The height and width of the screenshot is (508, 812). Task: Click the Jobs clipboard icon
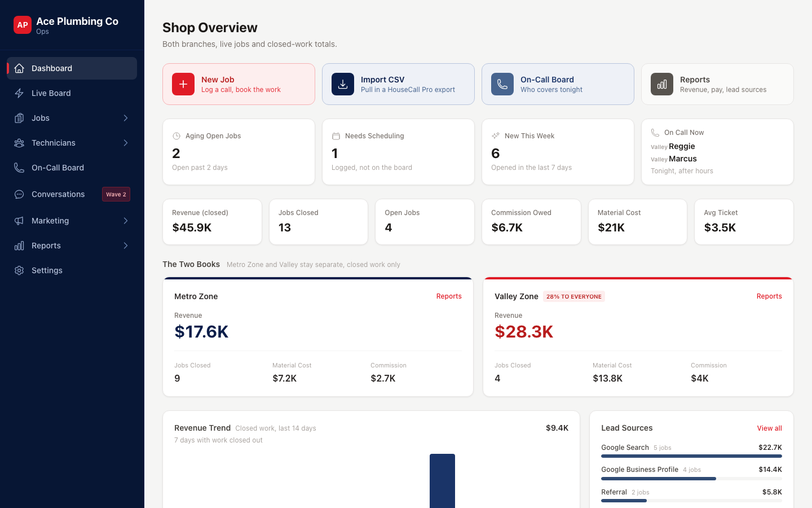19,118
